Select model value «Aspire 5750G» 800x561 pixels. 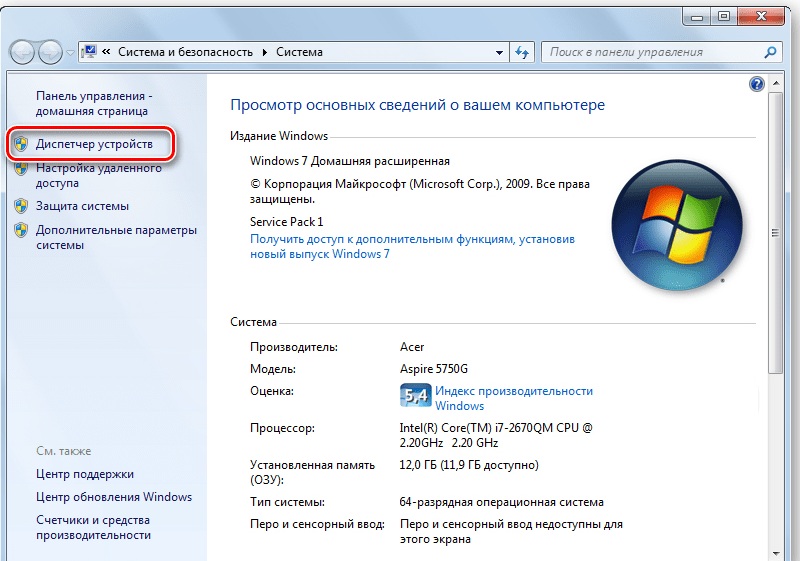(434, 369)
